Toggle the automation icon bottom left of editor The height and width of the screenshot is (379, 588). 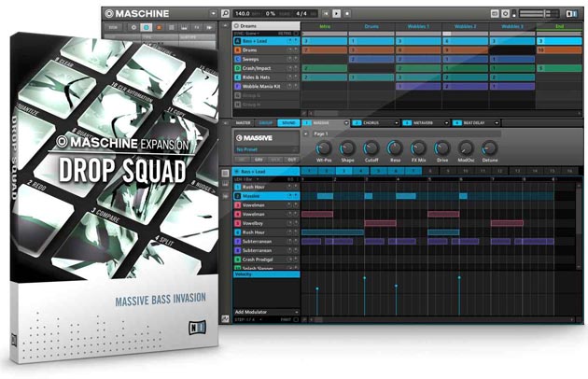(x=225, y=319)
